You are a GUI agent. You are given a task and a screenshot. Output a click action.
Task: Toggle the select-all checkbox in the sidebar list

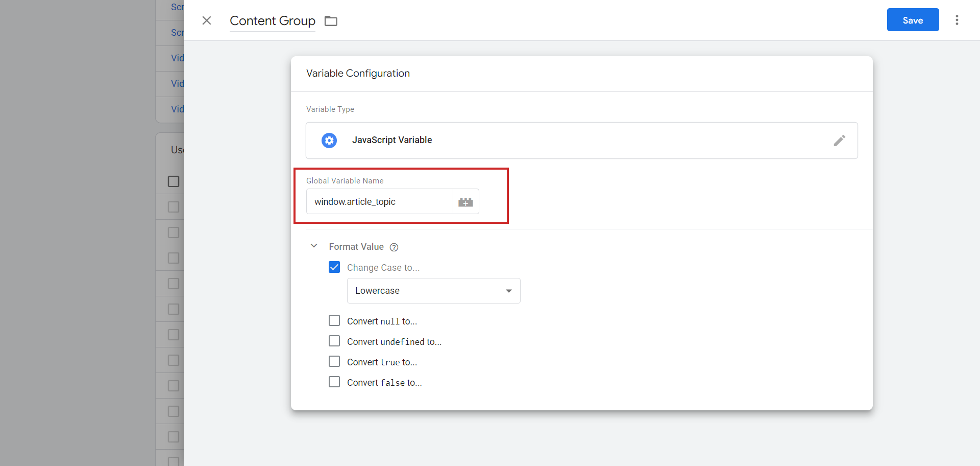(x=174, y=181)
